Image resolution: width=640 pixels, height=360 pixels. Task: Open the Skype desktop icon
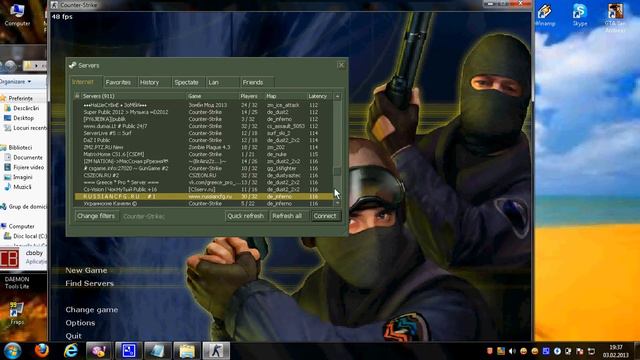pyautogui.click(x=580, y=16)
